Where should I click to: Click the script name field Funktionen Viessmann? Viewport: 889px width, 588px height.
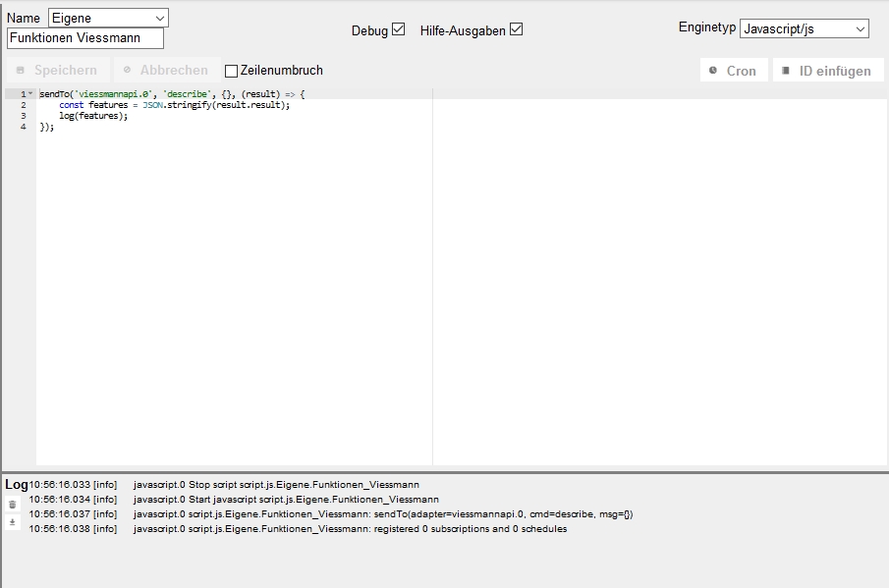pos(85,38)
